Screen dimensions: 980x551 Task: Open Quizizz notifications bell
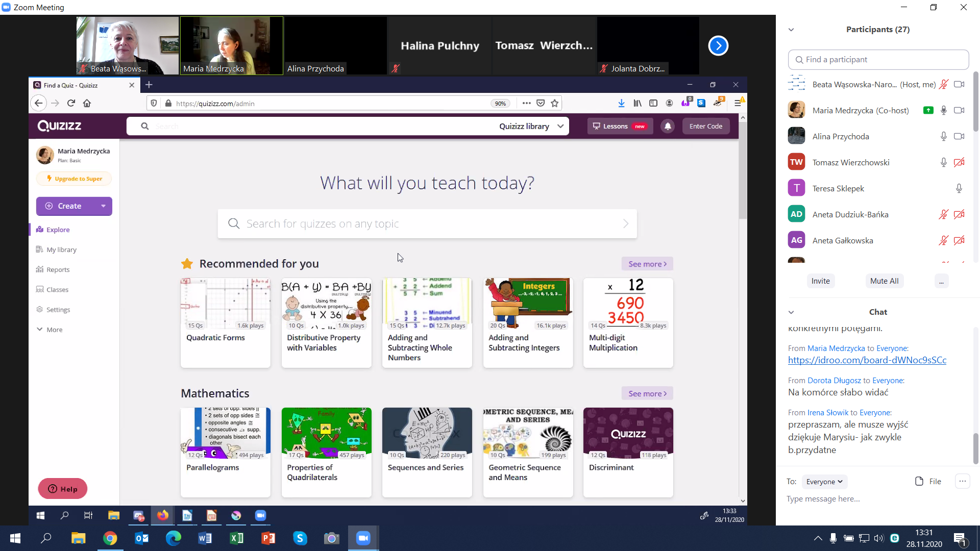point(668,126)
